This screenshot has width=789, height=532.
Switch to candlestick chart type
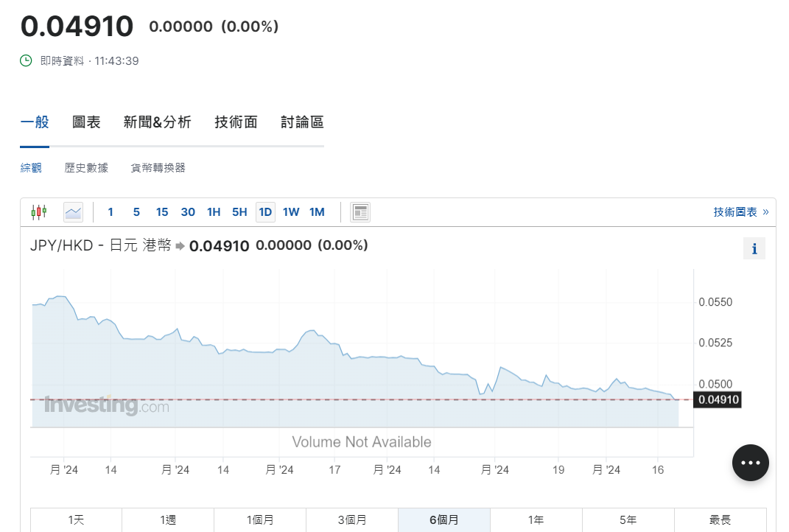[x=38, y=212]
